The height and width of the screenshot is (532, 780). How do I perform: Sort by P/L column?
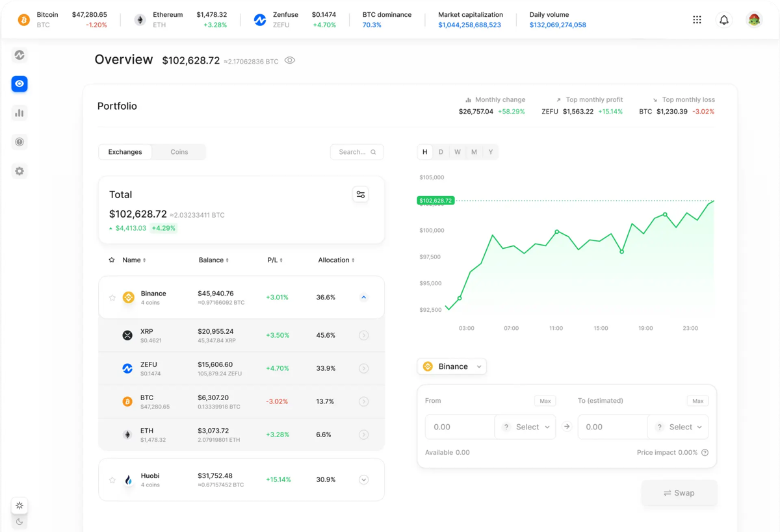click(275, 260)
